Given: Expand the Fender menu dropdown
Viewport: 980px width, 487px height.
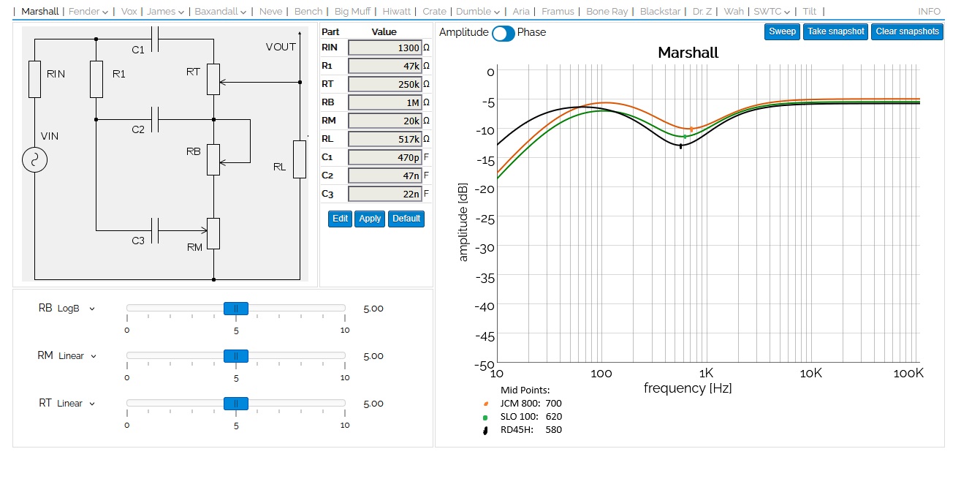Looking at the screenshot, I should (x=88, y=12).
